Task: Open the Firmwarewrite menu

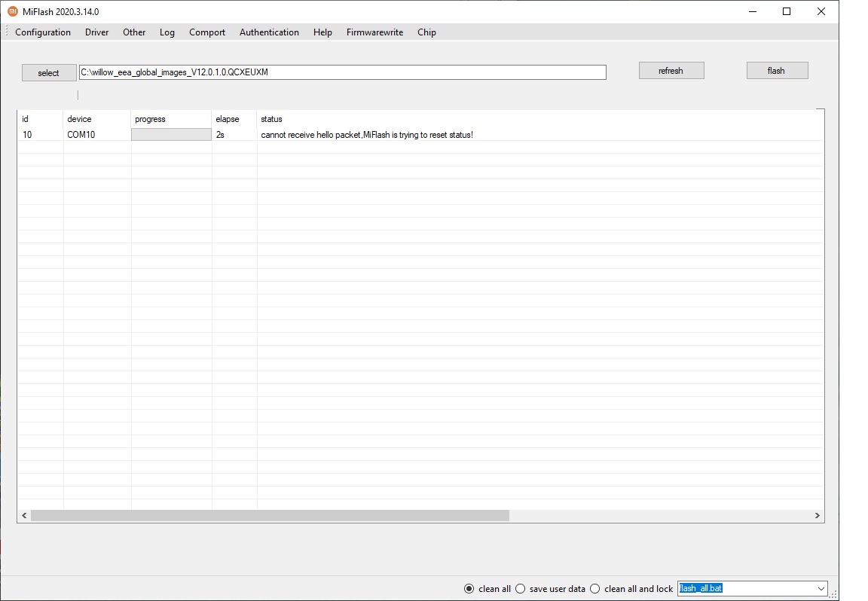Action: 374,32
